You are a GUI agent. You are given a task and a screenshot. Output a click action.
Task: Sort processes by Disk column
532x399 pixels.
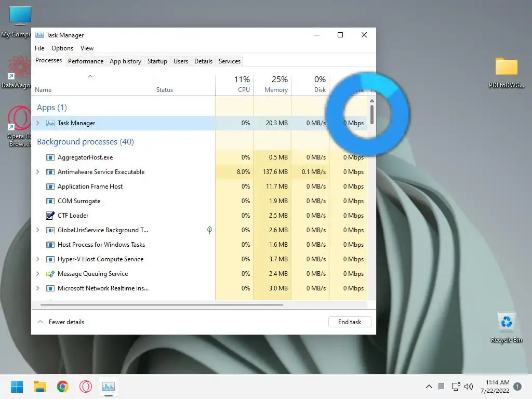[311, 85]
